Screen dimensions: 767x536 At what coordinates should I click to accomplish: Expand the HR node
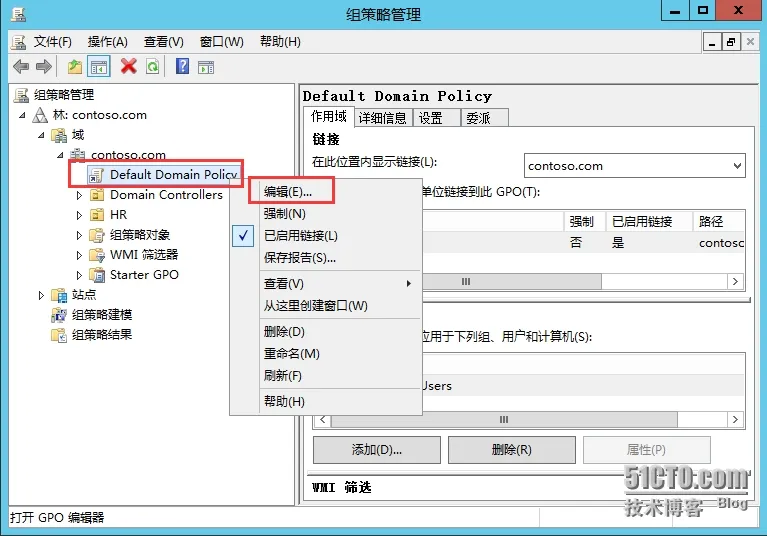79,215
